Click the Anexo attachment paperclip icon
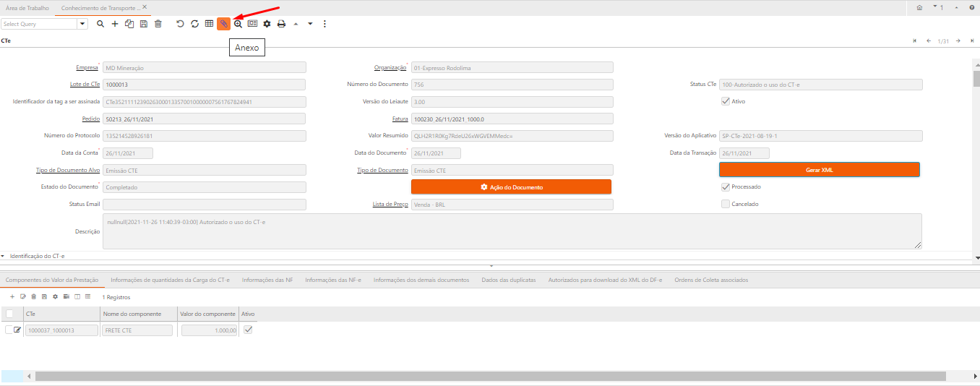980x386 pixels. 223,24
